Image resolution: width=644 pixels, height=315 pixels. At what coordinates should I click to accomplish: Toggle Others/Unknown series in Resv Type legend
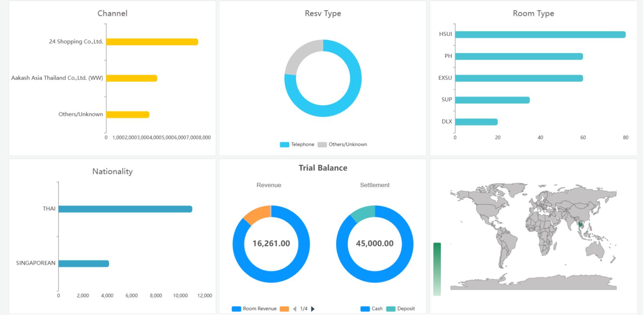[343, 145]
